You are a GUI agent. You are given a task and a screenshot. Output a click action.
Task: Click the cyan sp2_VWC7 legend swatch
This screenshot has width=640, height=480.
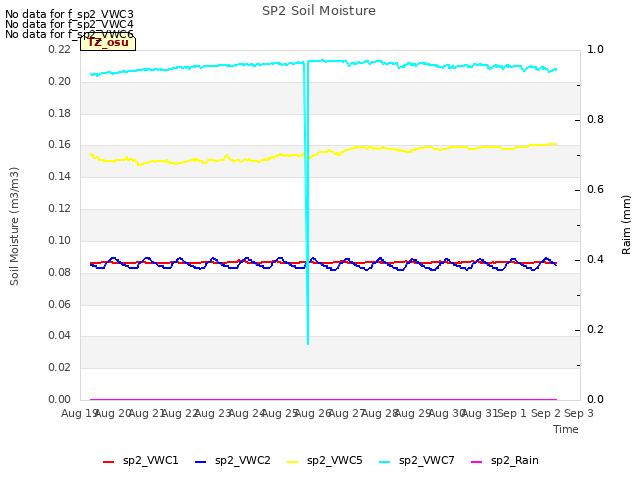[x=384, y=462]
